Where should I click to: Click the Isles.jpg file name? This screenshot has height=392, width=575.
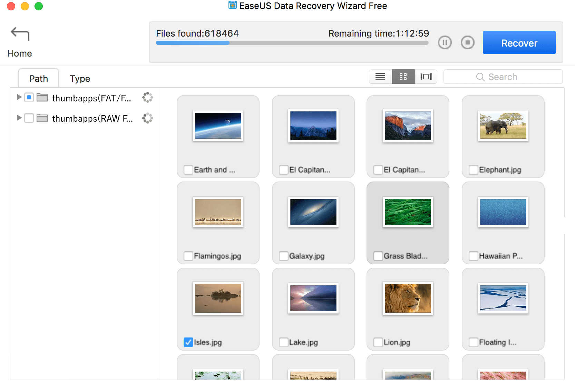pos(208,342)
